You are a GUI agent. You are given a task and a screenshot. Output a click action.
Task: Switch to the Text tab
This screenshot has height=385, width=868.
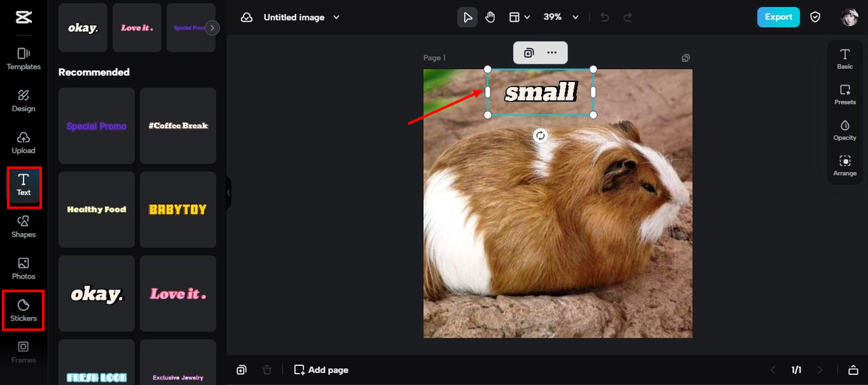click(x=24, y=184)
